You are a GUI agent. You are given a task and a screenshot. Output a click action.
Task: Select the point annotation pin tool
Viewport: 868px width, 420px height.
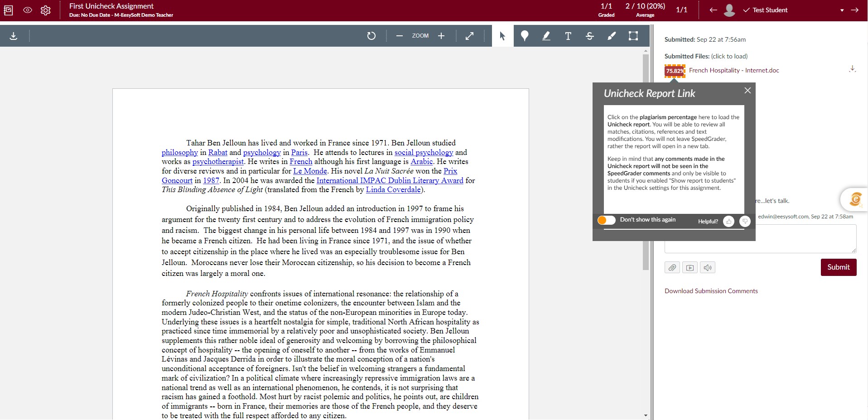[x=525, y=36]
